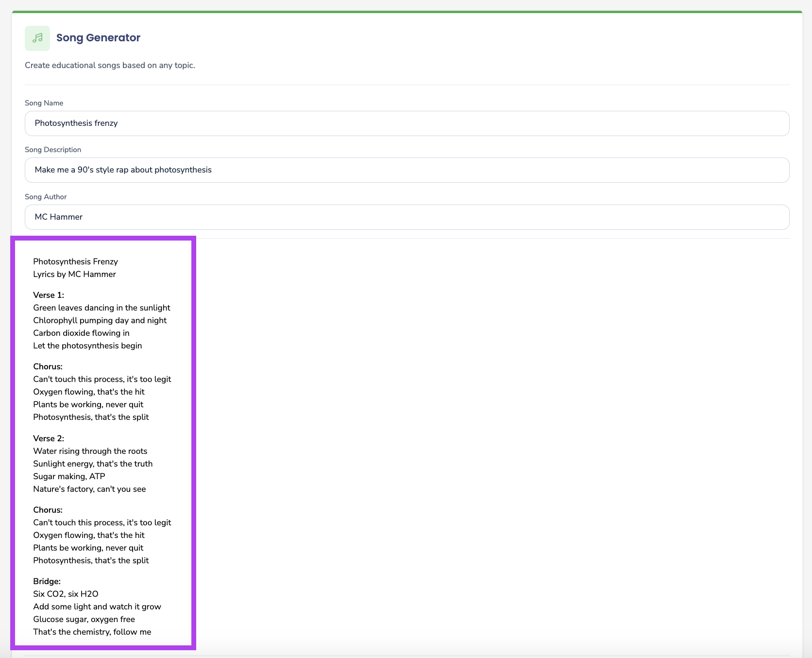Click the Song Author label
Screen dimensions: 812x658
tap(46, 197)
